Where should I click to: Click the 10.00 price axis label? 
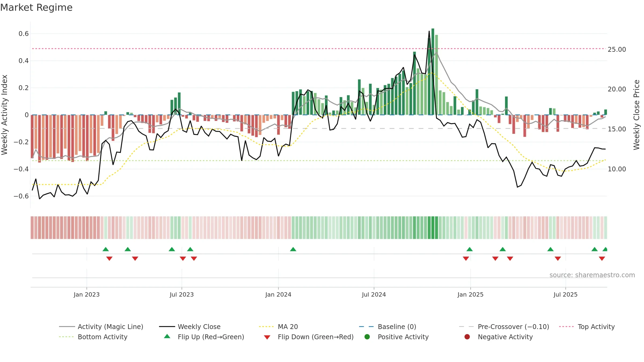617,169
